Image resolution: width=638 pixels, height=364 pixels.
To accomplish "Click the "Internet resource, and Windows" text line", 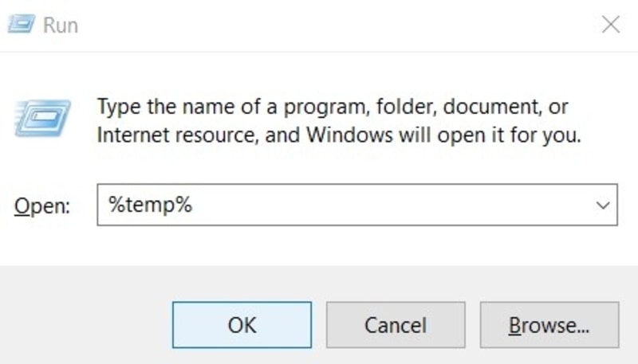I will 245,135.
